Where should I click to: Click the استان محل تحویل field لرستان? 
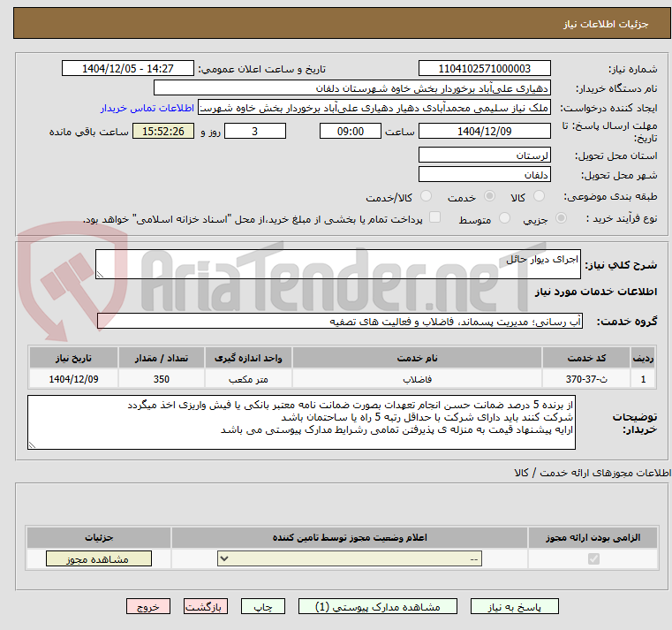[x=484, y=155]
